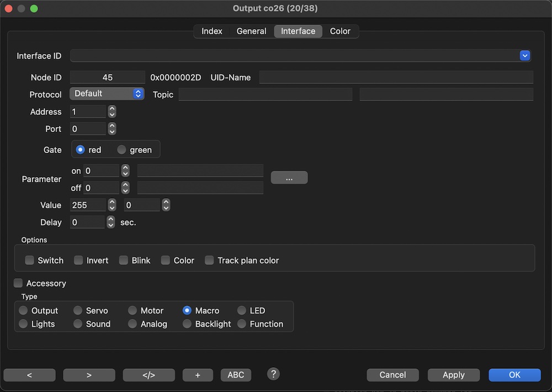Viewport: 552px width, 392px height.
Task: Click the UID-Name input field
Action: 396,77
